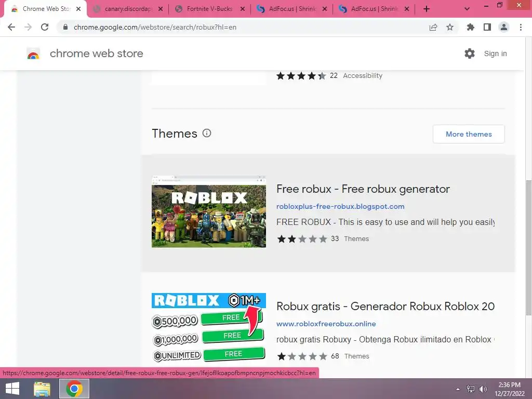The width and height of the screenshot is (532, 399).
Task: Open the Extensions puzzle icon
Action: tap(470, 27)
